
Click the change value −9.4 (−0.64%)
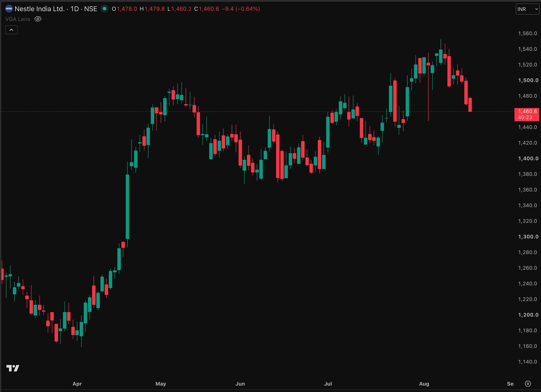click(241, 9)
